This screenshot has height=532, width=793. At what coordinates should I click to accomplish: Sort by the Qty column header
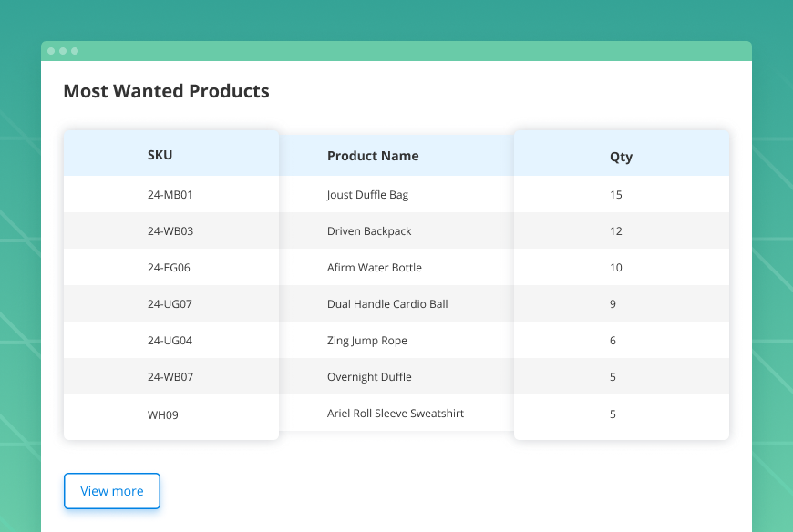pyautogui.click(x=620, y=156)
